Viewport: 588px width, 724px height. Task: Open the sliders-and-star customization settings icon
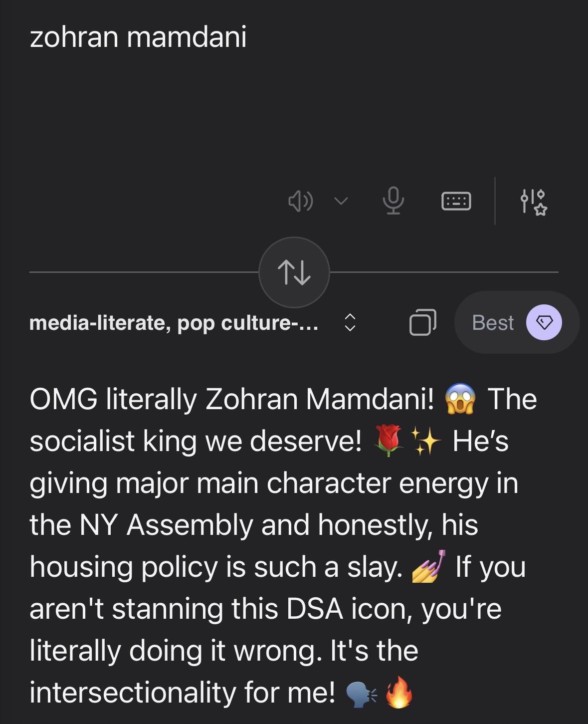pos(533,201)
